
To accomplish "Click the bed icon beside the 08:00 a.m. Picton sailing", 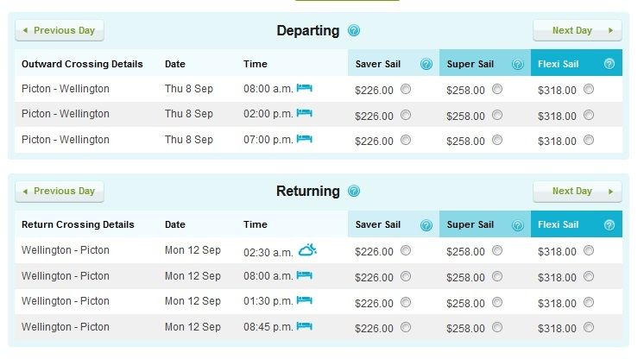I will coord(305,88).
